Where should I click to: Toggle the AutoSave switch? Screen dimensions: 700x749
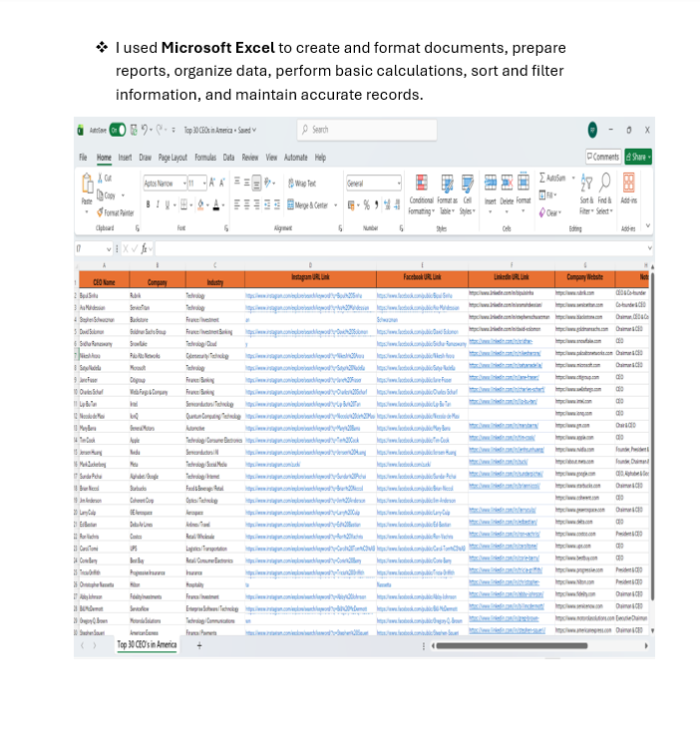(118, 130)
